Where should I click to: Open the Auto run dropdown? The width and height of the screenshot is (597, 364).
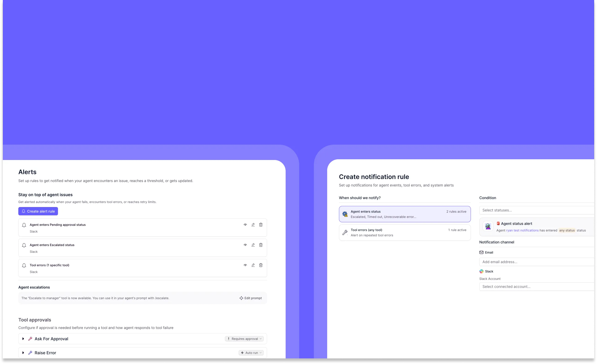tap(251, 353)
